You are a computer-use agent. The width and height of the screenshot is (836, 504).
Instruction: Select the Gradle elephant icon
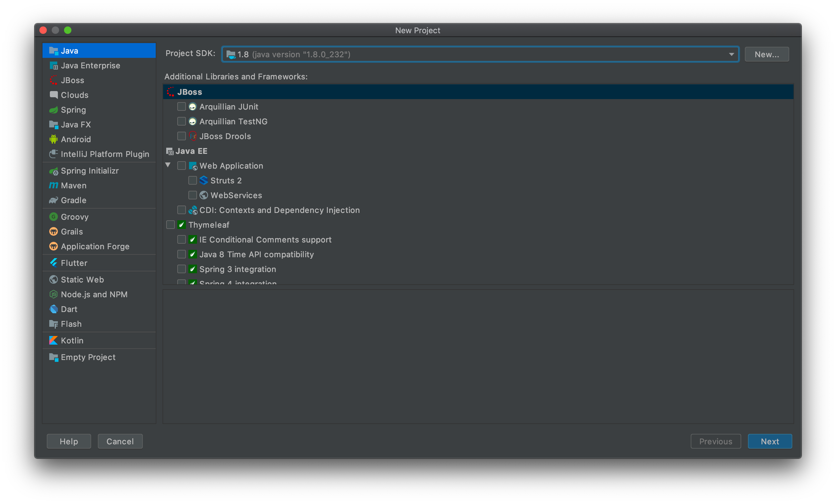[x=53, y=200]
